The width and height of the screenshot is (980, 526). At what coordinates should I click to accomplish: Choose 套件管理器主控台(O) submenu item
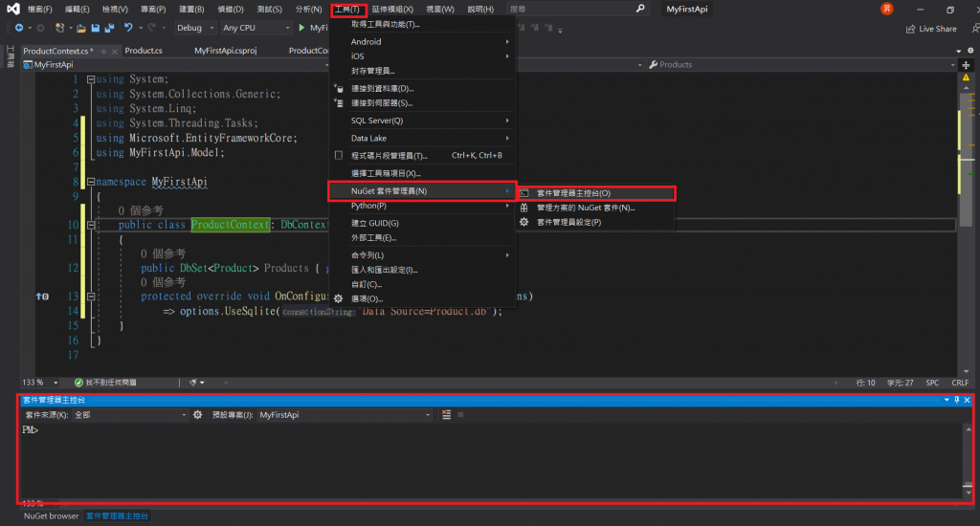click(596, 193)
